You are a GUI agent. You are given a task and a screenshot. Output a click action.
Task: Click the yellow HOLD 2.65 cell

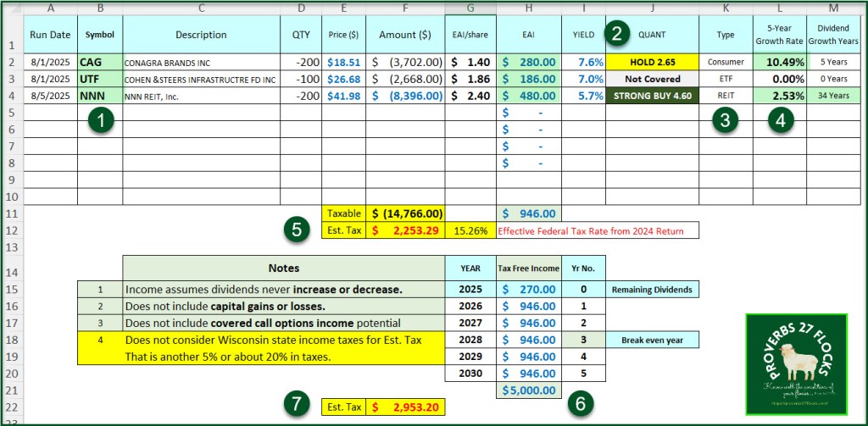coord(651,62)
